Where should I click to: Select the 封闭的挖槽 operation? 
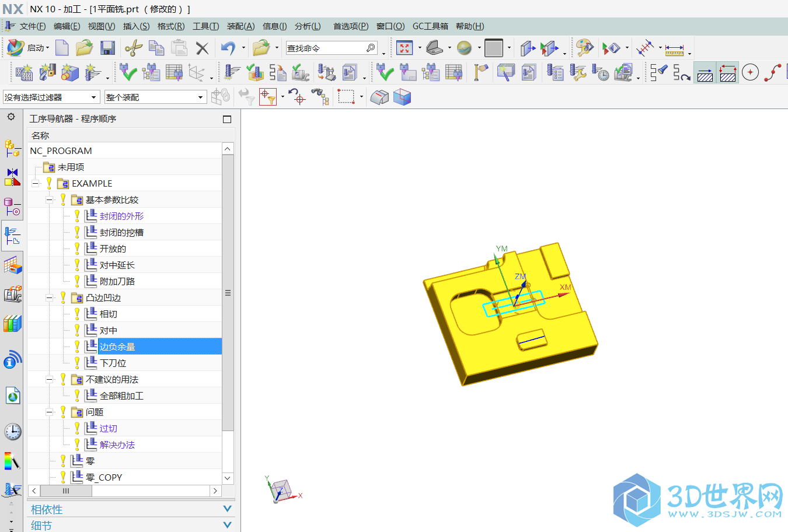[x=121, y=232]
